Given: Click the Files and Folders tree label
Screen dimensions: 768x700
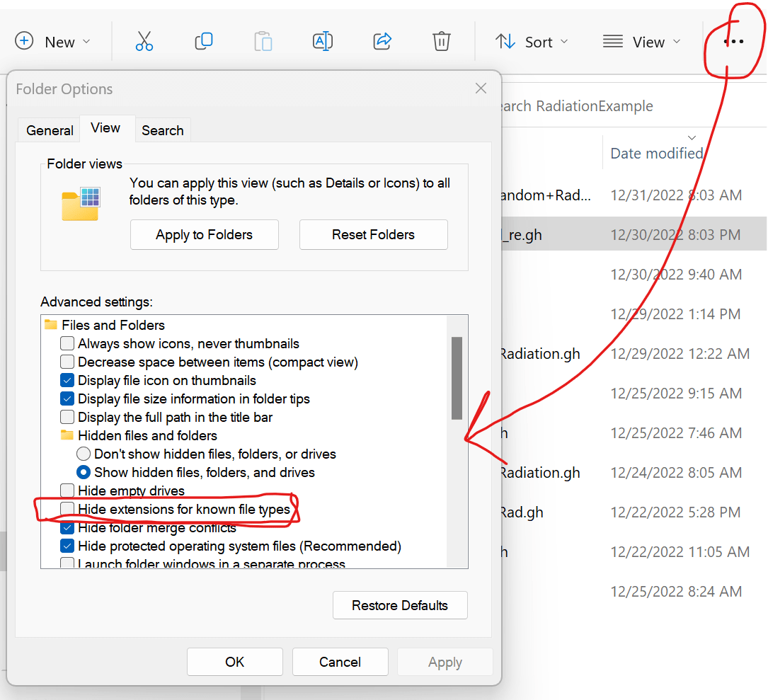Looking at the screenshot, I should pos(113,325).
